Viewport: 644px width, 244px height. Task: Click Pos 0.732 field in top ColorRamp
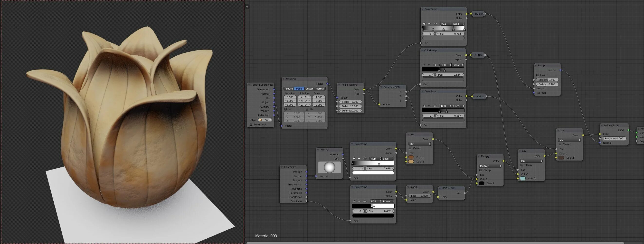pyautogui.click(x=450, y=34)
